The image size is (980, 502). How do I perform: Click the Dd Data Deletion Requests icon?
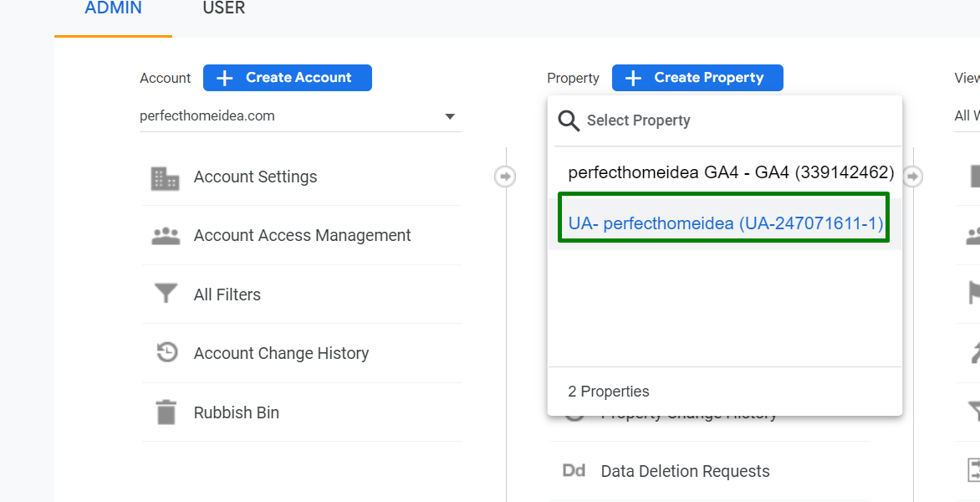pyautogui.click(x=574, y=471)
